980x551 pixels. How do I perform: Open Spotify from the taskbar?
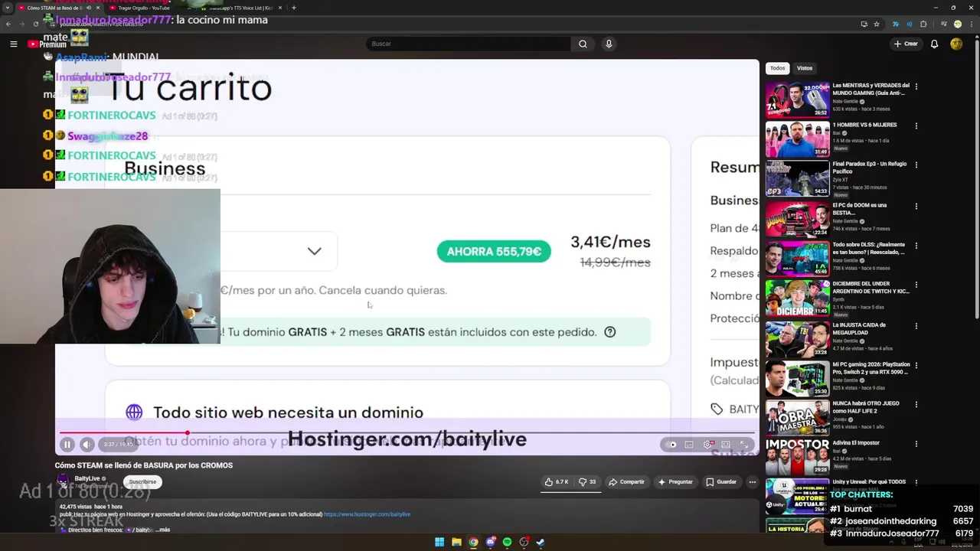click(507, 542)
